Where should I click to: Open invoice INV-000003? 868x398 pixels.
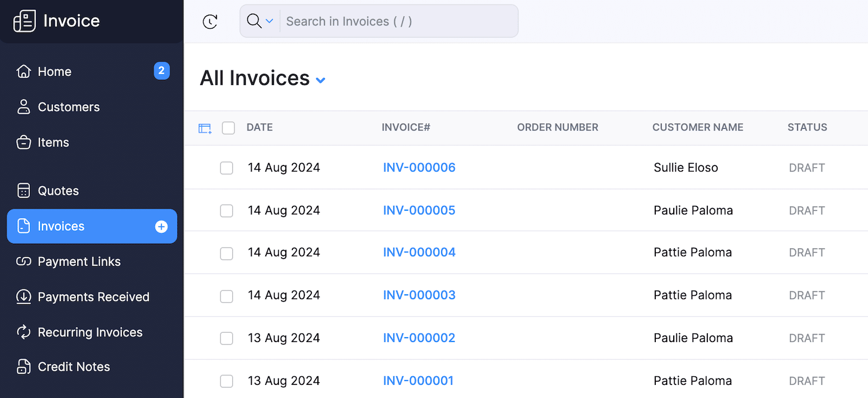pyautogui.click(x=419, y=295)
